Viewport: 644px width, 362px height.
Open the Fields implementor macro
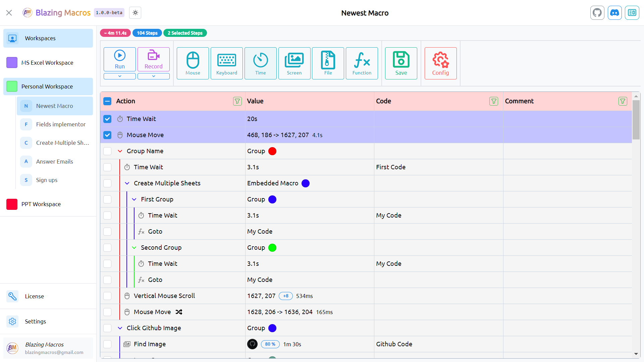click(x=55, y=124)
